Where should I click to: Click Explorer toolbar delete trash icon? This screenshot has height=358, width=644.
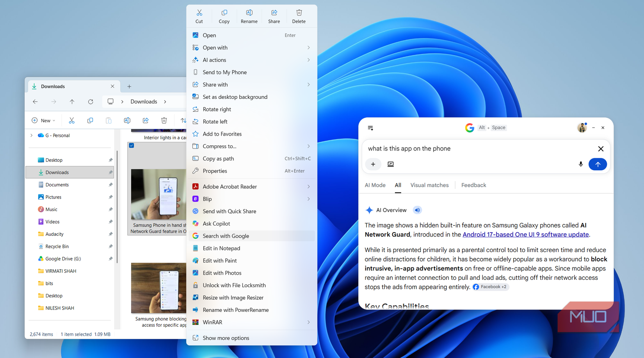164,120
